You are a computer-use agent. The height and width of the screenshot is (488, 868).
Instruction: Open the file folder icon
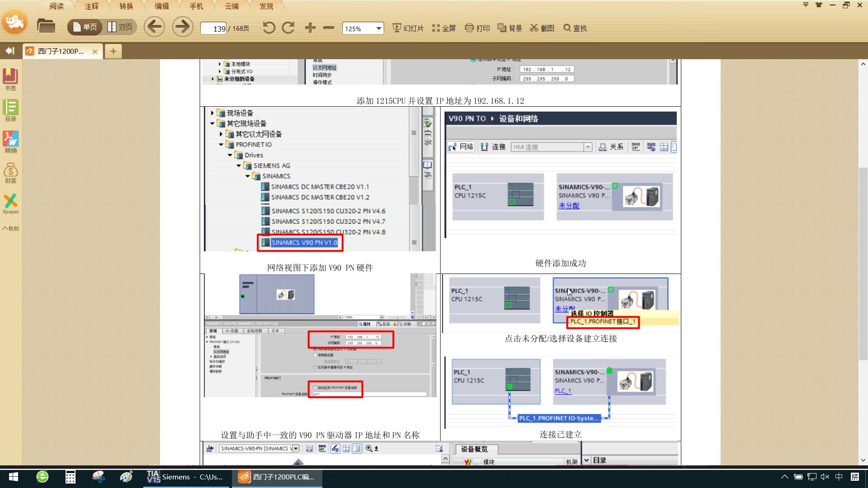[x=46, y=27]
